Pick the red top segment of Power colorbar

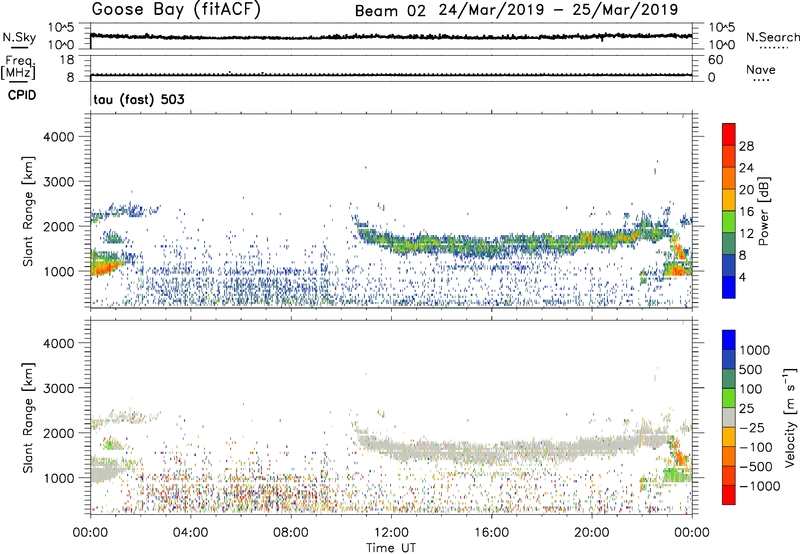point(729,134)
